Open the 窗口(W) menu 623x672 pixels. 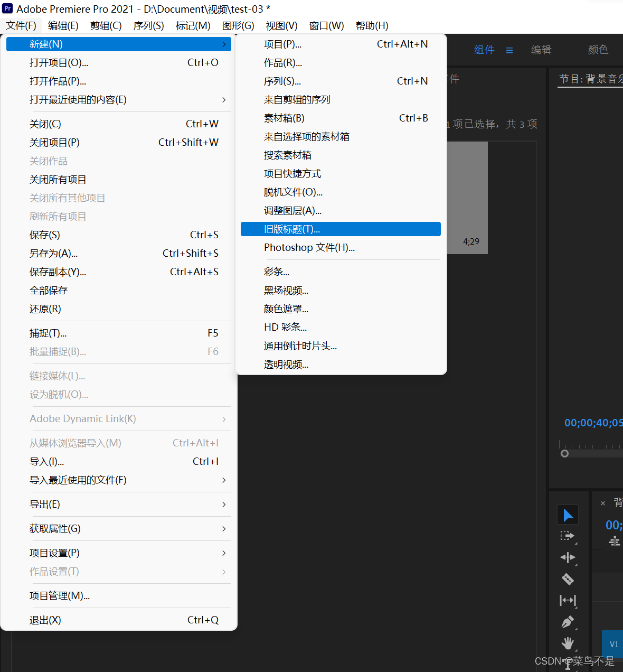pyautogui.click(x=327, y=26)
